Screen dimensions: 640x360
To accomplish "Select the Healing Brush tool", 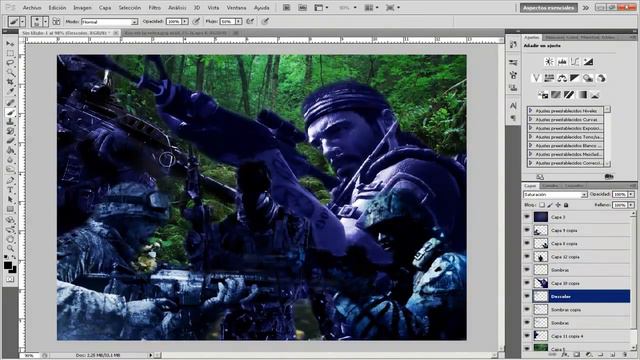I will click(10, 102).
